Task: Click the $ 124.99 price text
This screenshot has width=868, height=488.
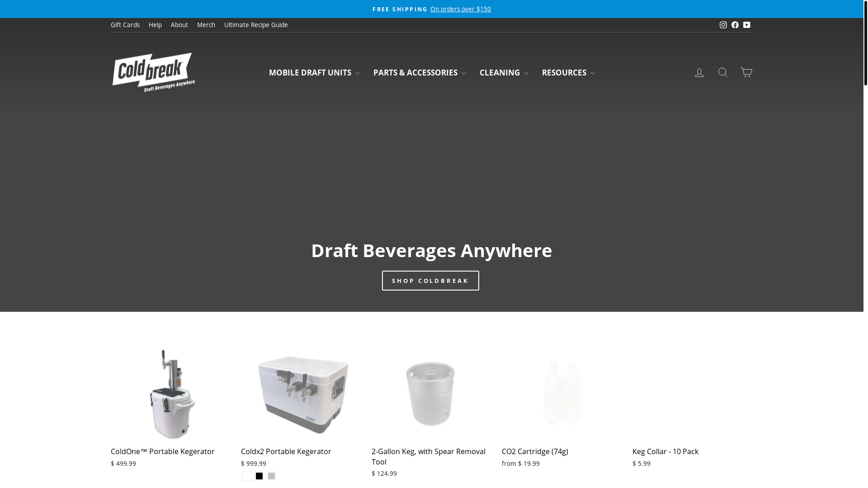Action: point(384,474)
